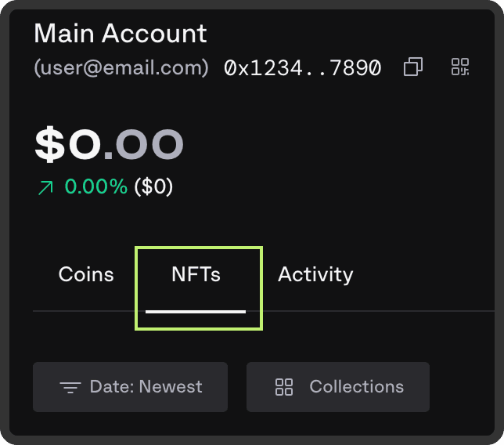Viewport: 504px width, 445px height.
Task: Click the white underline beneath NFTs
Action: click(196, 311)
